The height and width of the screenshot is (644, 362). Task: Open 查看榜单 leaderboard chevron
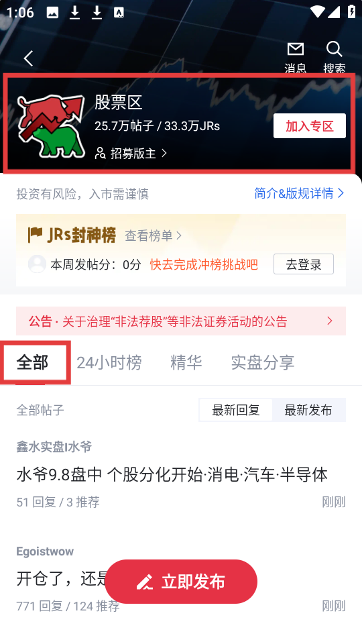click(179, 235)
